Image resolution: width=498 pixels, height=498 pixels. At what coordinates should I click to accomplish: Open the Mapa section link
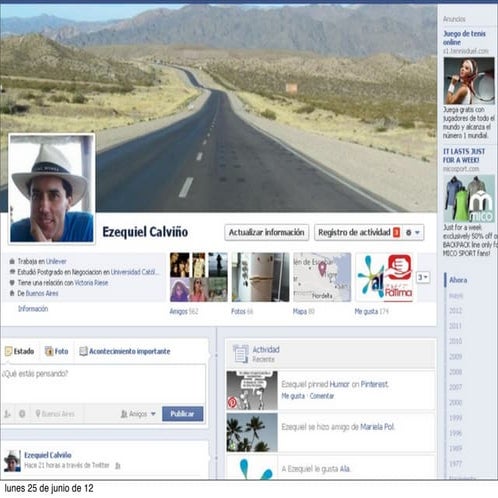tap(303, 311)
